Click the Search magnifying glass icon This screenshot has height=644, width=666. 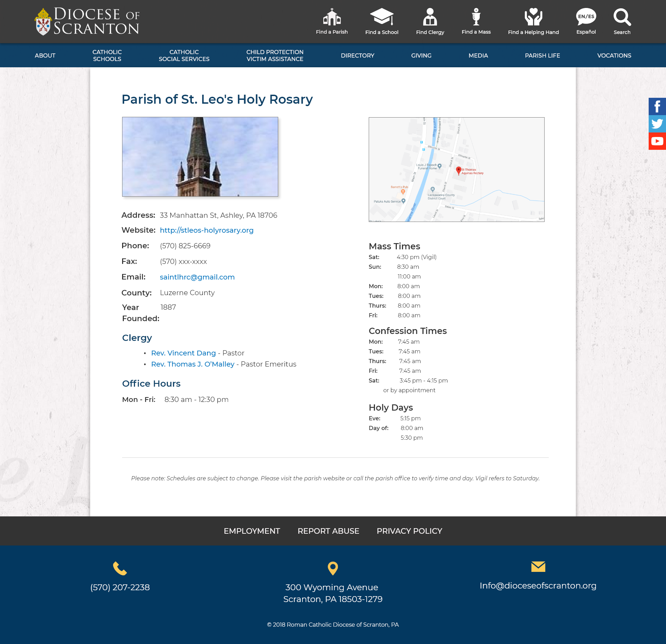coord(622,17)
